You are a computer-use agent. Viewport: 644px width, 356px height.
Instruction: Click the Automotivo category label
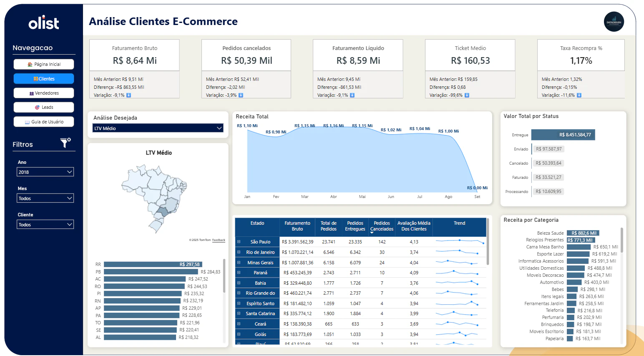point(551,282)
